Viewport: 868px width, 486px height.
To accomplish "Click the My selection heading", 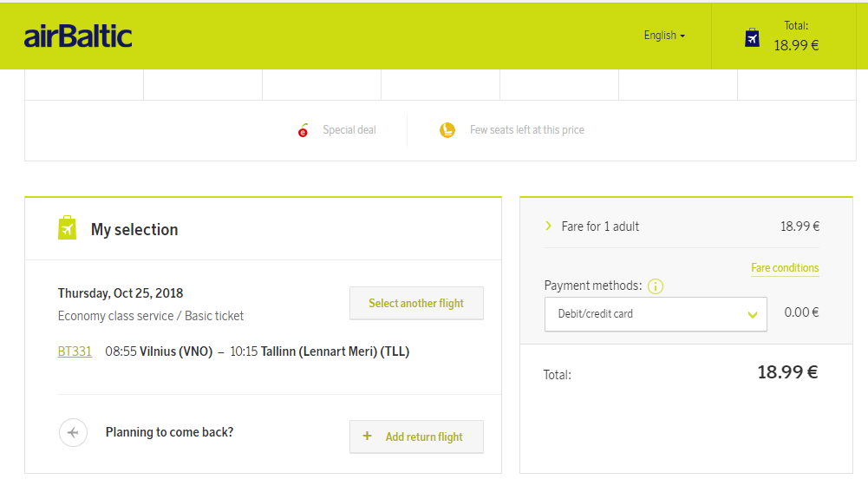I will tap(134, 229).
